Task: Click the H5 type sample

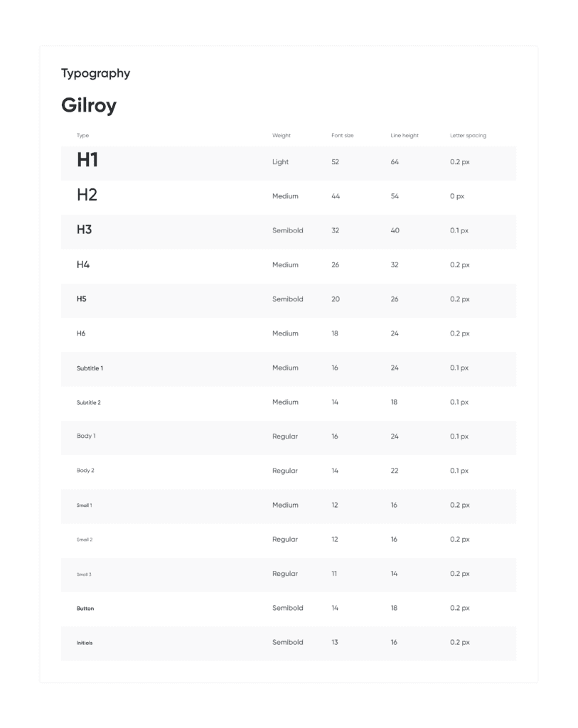Action: (x=81, y=299)
